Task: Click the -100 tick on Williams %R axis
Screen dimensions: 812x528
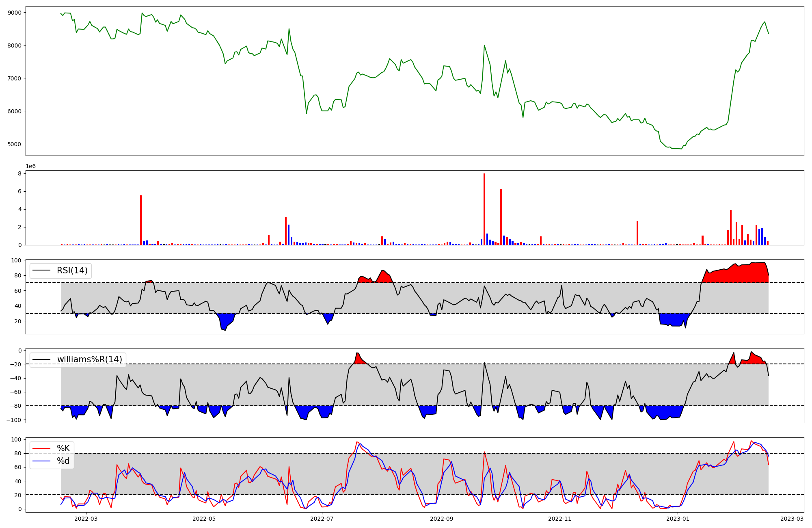Action: point(14,420)
